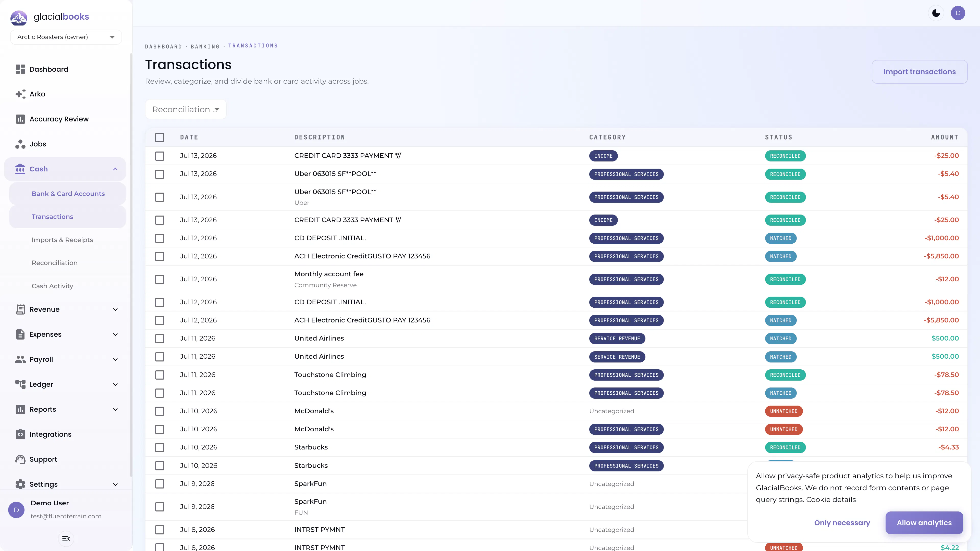980x551 pixels.
Task: Click the Starbucks -$4.33 amount
Action: [948, 448]
